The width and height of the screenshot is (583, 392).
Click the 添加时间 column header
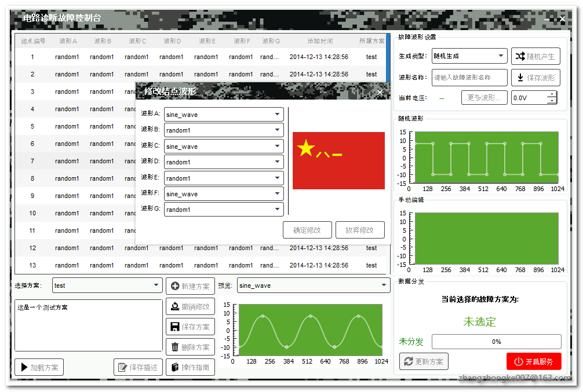320,41
